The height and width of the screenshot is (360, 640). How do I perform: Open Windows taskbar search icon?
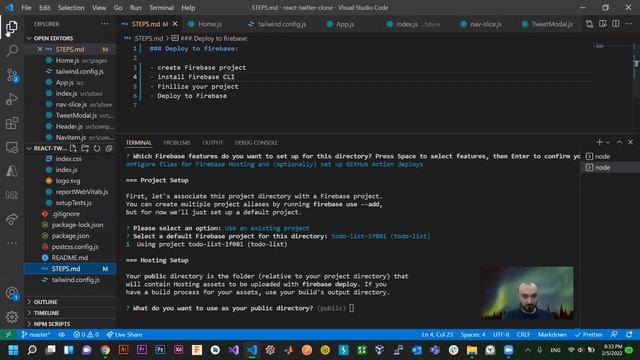(x=32, y=350)
